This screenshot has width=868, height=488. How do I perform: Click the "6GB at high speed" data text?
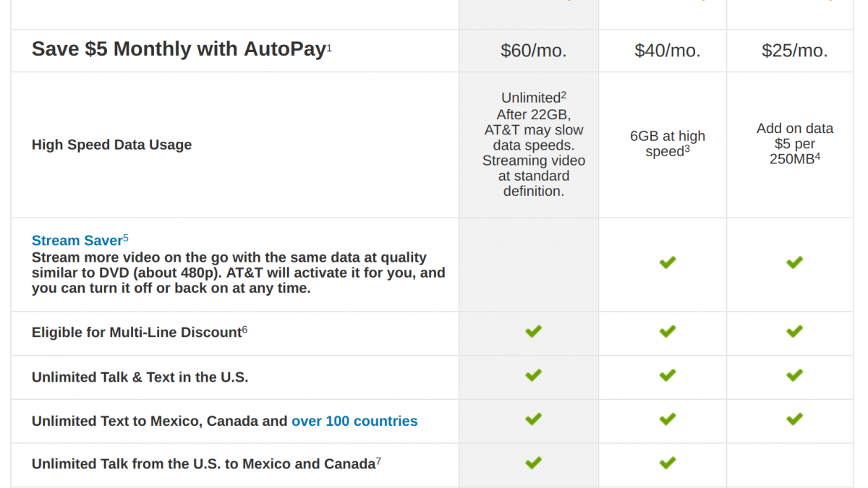click(668, 144)
